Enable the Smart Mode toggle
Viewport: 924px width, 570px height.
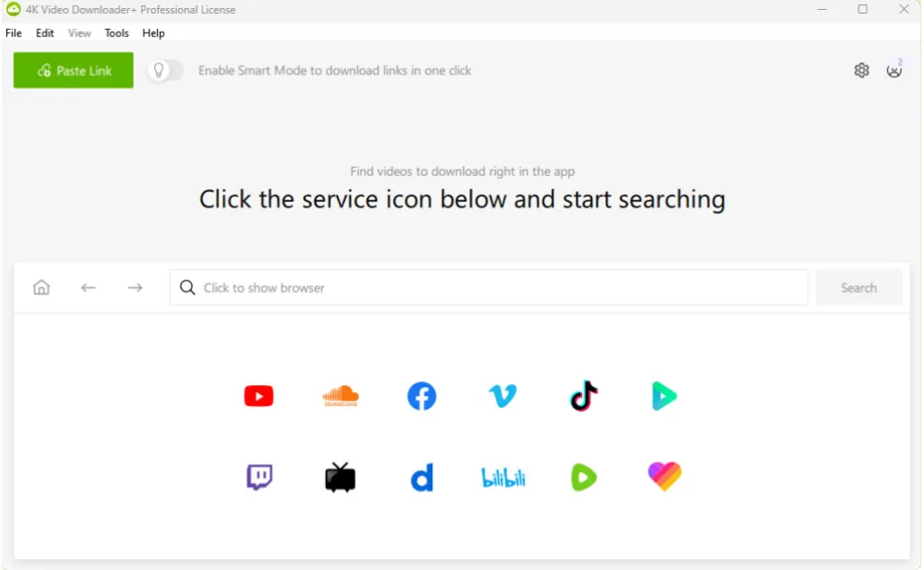pyautogui.click(x=166, y=70)
